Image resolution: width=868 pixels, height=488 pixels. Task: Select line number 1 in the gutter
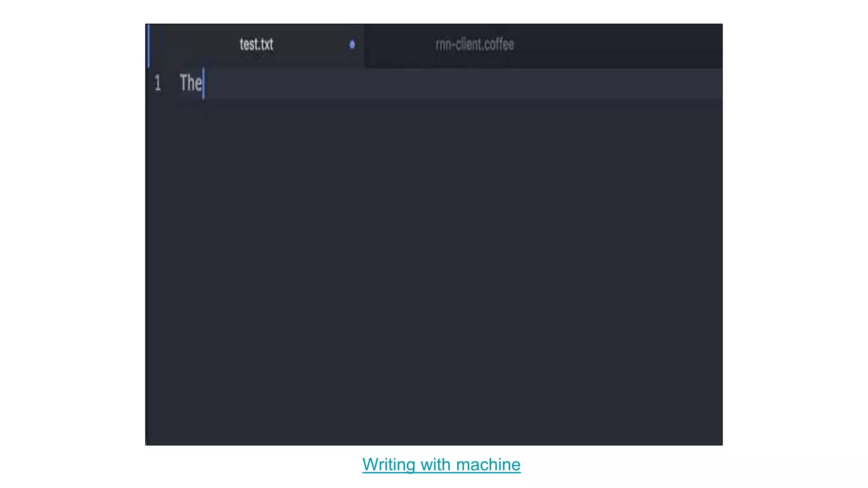pos(158,83)
